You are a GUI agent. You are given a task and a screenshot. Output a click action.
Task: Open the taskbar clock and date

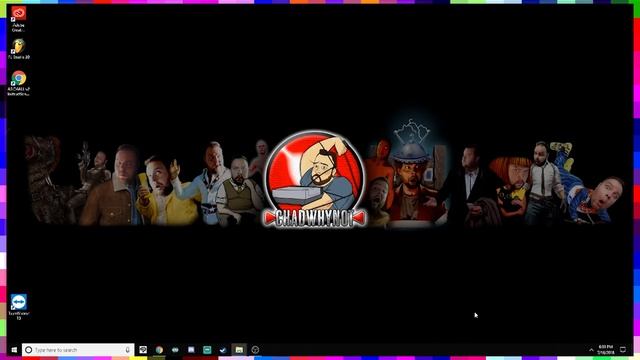606,350
